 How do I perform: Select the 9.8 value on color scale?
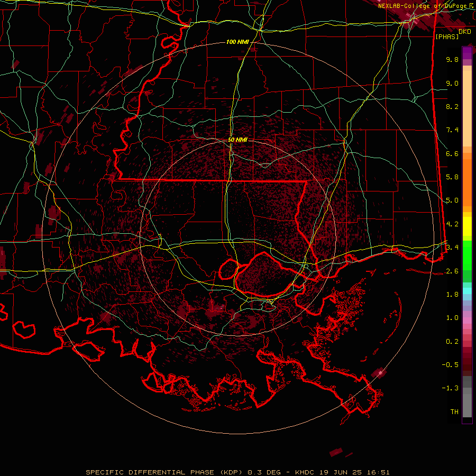452,59
